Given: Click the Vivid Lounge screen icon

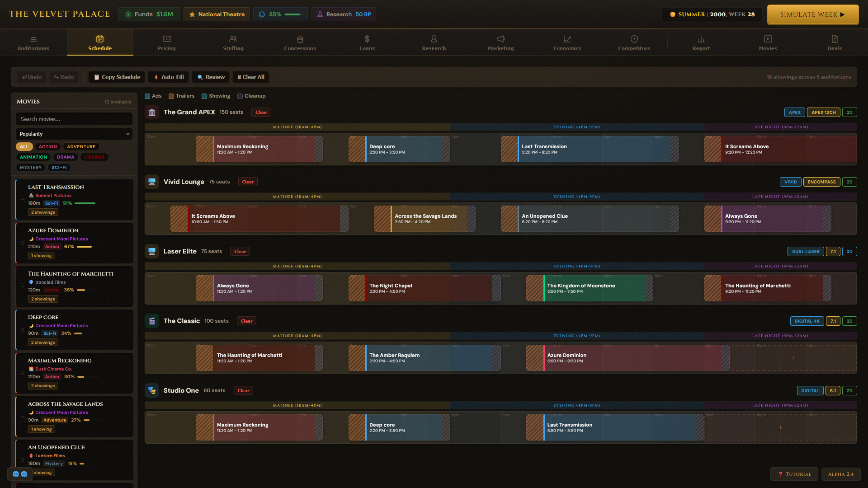Looking at the screenshot, I should [x=152, y=182].
